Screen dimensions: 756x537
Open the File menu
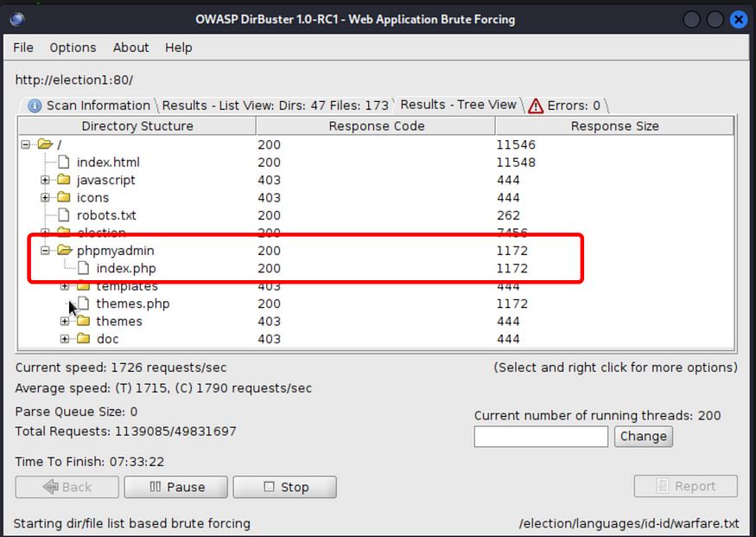pyautogui.click(x=23, y=48)
